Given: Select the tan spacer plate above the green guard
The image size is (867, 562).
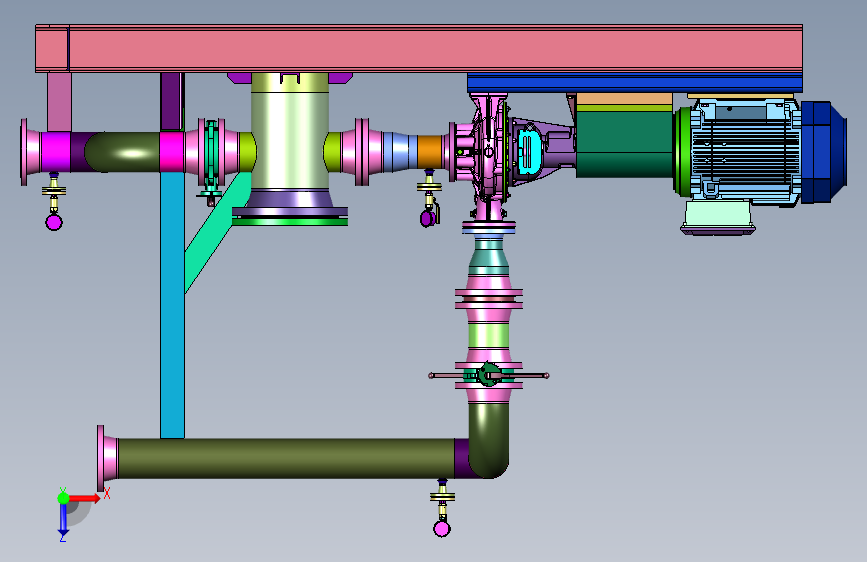Looking at the screenshot, I should 624,98.
